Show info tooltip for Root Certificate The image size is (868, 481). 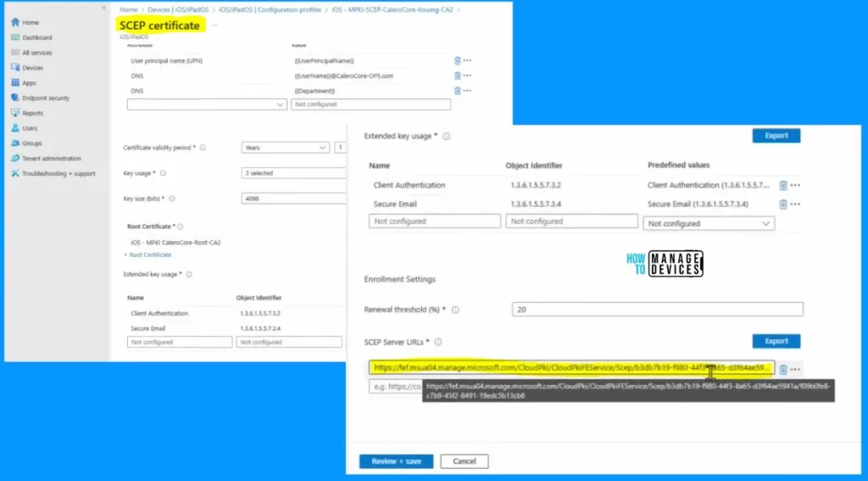(180, 227)
